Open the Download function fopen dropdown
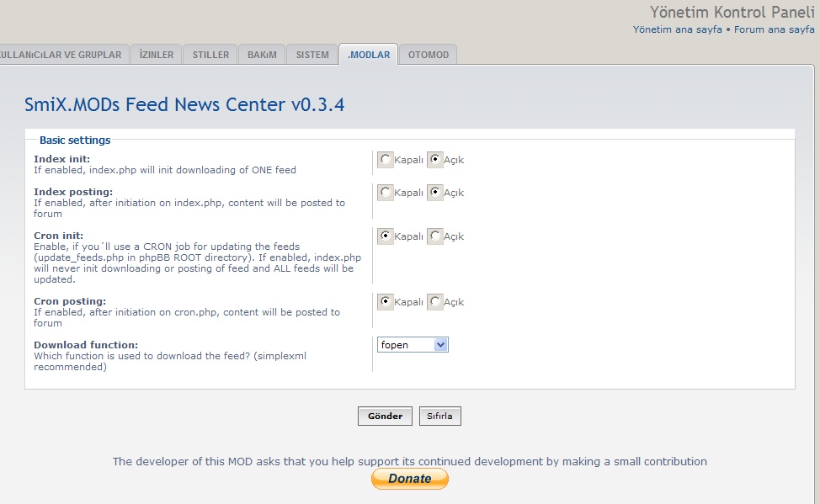The width and height of the screenshot is (820, 504). pos(413,344)
